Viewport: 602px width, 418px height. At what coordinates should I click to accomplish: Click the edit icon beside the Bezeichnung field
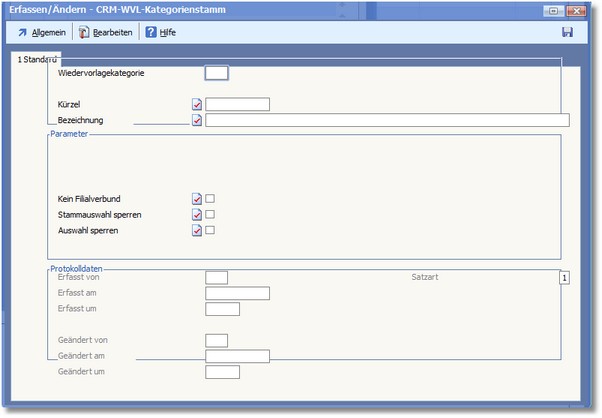(x=197, y=120)
